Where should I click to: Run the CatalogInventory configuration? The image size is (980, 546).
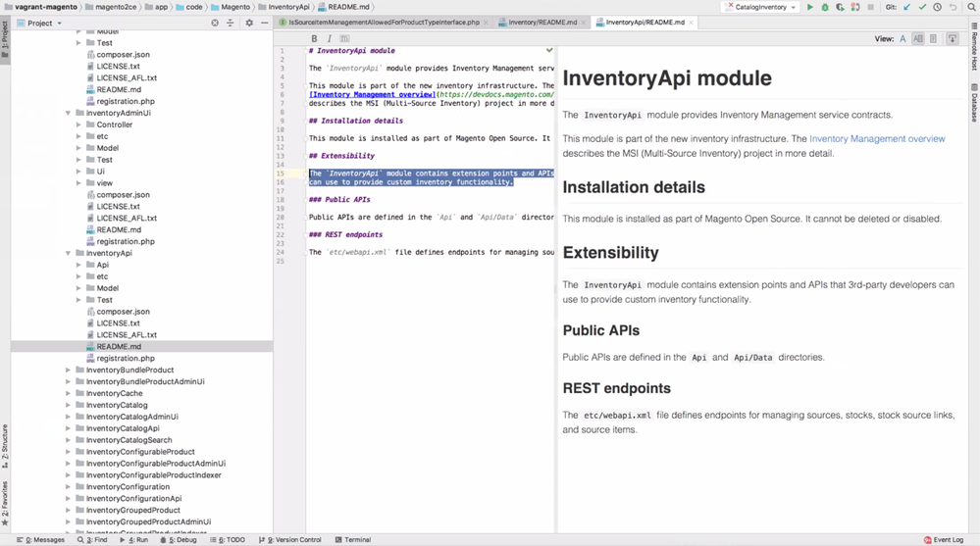809,7
